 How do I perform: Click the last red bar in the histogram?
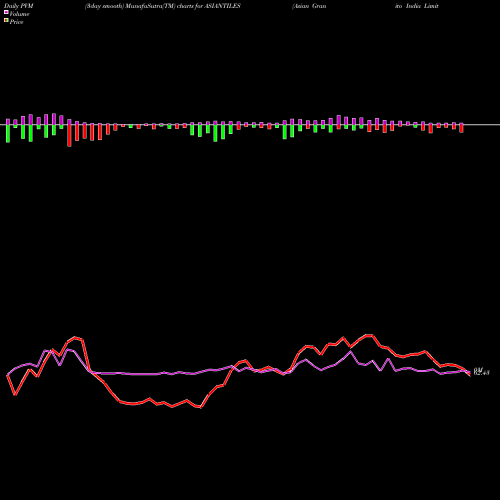(x=461, y=129)
